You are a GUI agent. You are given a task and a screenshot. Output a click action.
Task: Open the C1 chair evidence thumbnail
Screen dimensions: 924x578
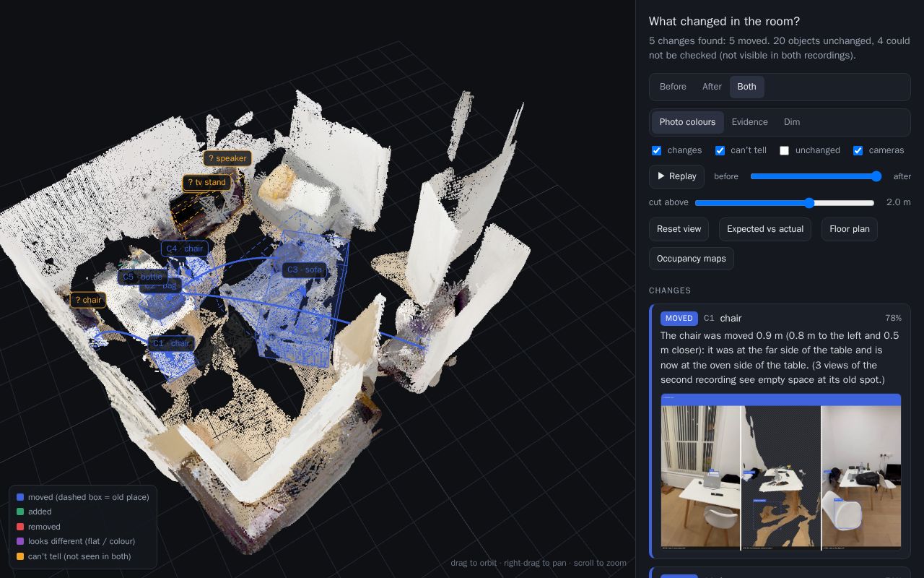click(x=780, y=472)
